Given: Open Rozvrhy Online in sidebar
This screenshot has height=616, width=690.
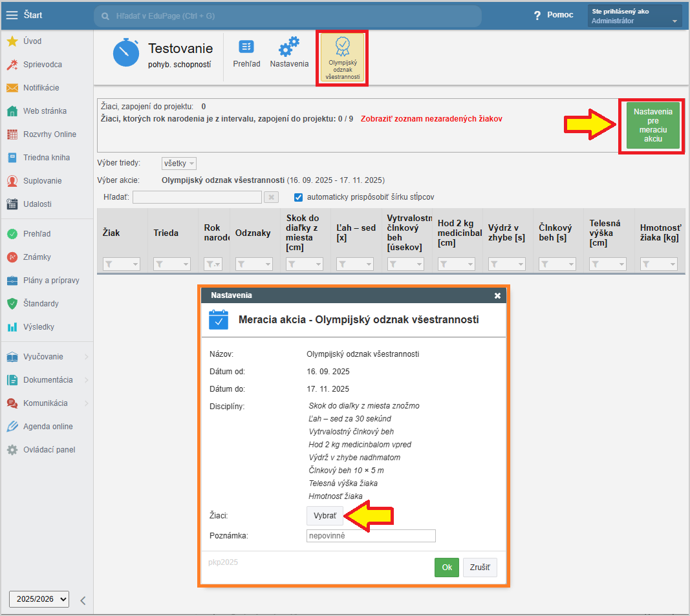Looking at the screenshot, I should click(49, 134).
